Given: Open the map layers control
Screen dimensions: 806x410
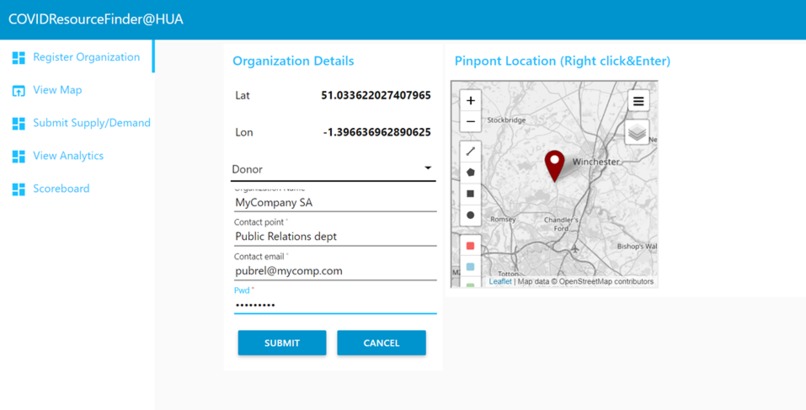Looking at the screenshot, I should coord(637,133).
